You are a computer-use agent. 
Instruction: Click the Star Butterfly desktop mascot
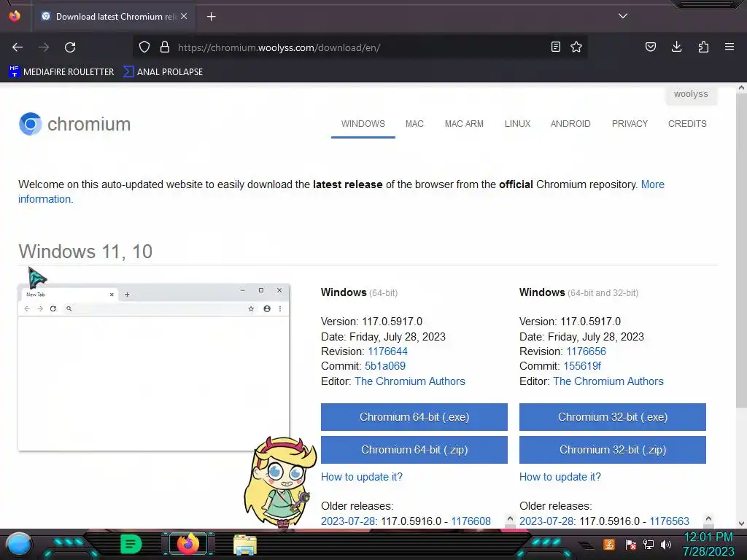tap(280, 482)
